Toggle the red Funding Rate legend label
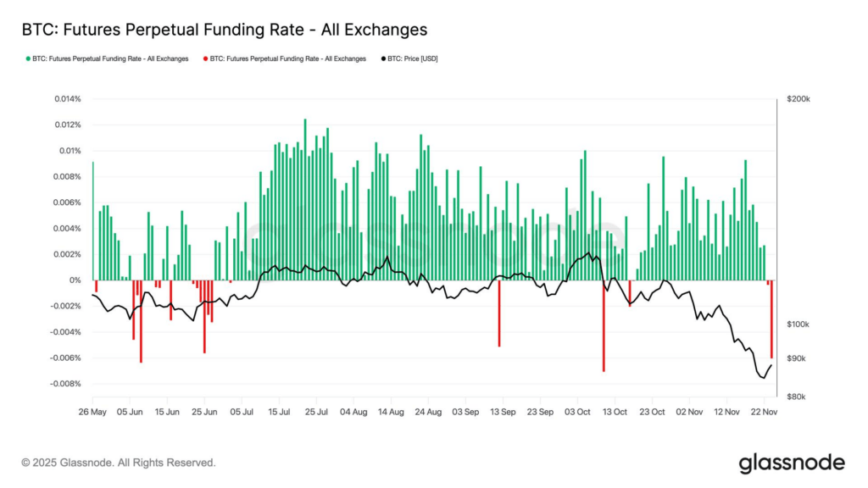Screen dimensions: 868x488 coord(287,58)
